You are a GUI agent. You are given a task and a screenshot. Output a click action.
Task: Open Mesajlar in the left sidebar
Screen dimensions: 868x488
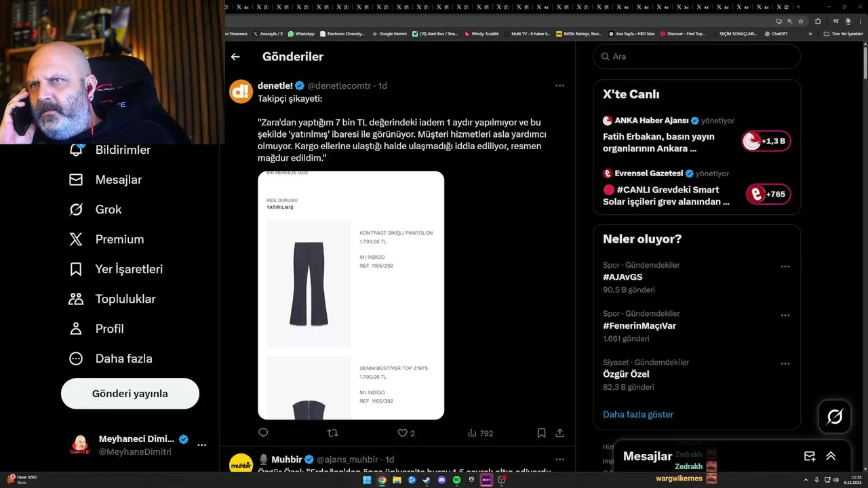(106, 180)
